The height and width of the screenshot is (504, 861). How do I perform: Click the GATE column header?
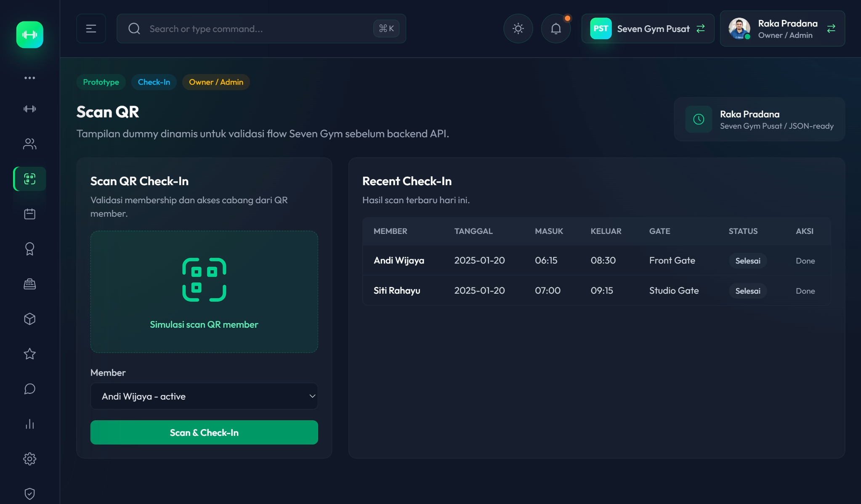tap(659, 231)
